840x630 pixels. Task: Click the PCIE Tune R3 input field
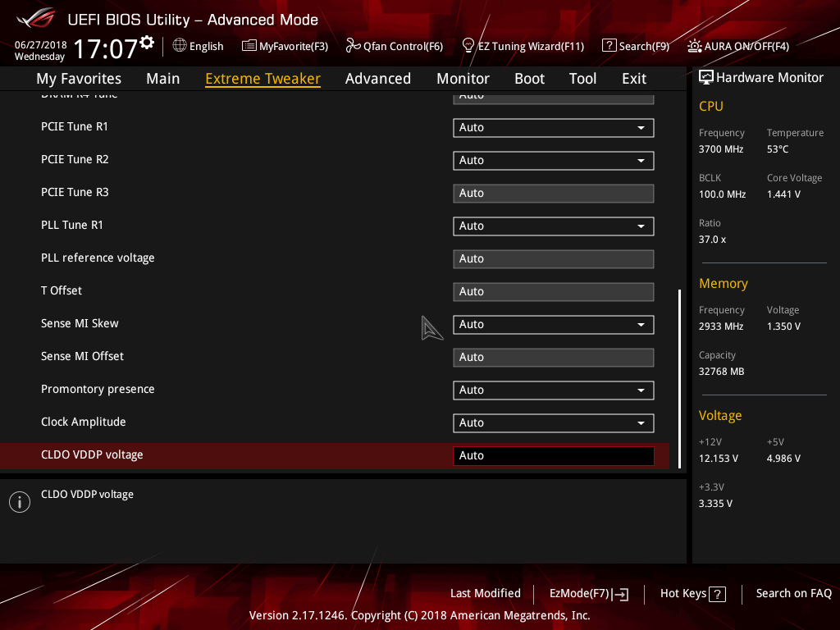[554, 194]
